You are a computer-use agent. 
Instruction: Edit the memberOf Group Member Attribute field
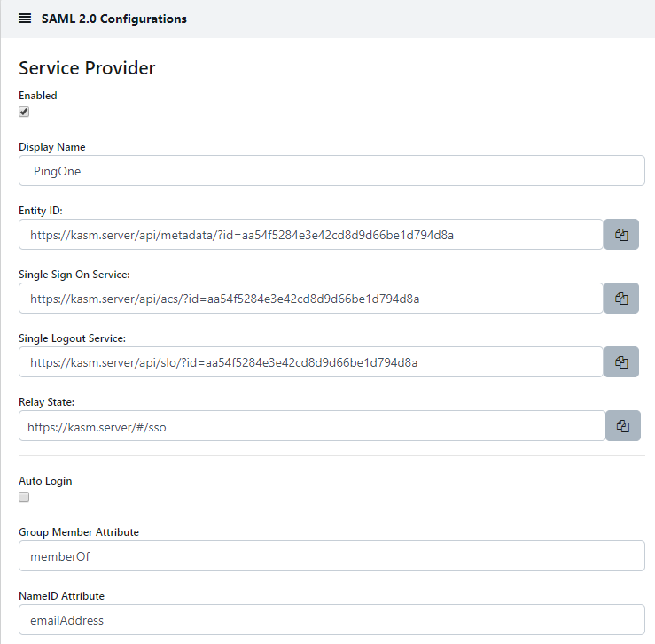click(331, 556)
